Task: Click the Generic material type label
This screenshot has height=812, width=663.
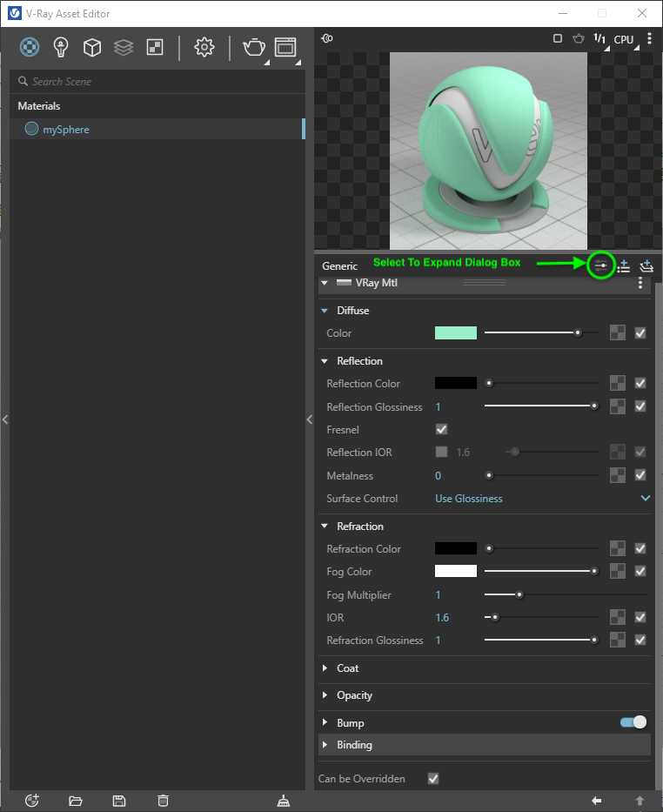Action: (x=339, y=266)
